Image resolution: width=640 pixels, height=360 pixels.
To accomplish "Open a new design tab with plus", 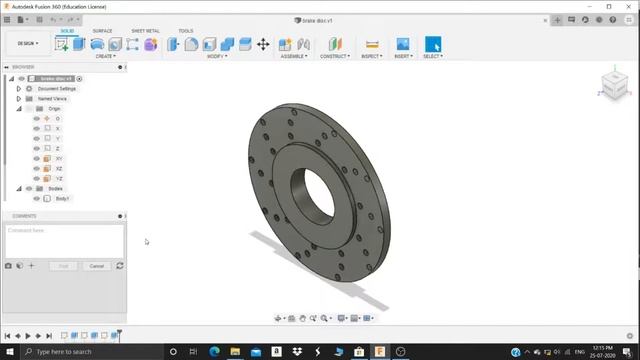I will click(557, 20).
